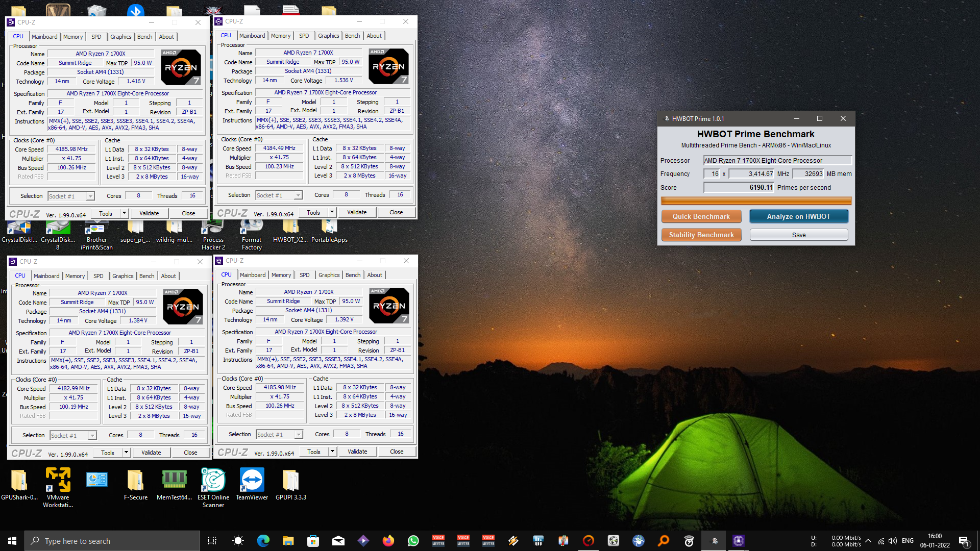Start the Stability Benchmark in HWBOT Prime

point(701,235)
